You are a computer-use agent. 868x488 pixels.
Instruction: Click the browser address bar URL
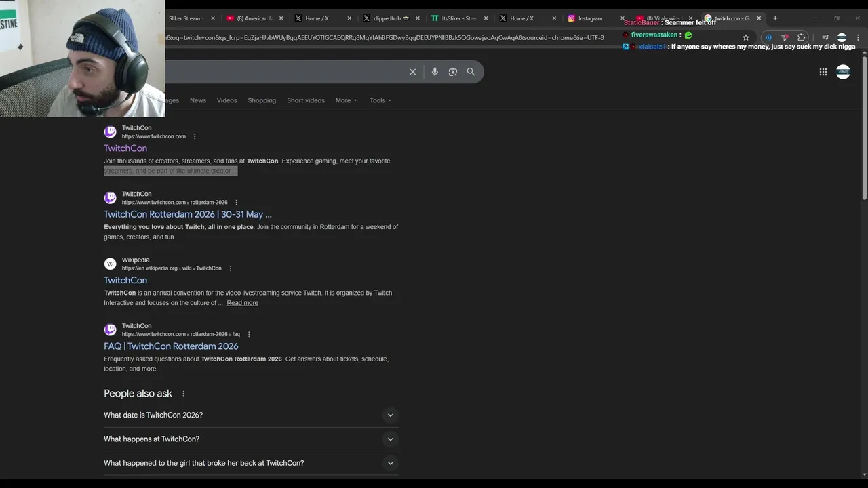(384, 37)
